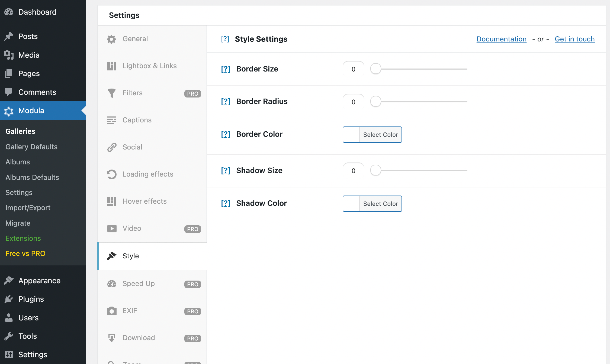610x364 pixels.
Task: Select the Lightbox & Links grid icon
Action: pos(111,66)
